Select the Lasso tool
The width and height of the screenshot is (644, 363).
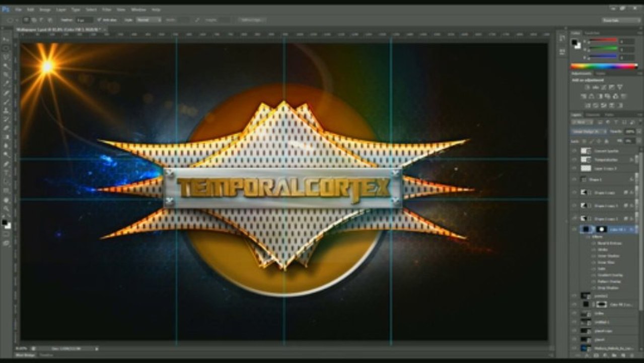pos(7,57)
